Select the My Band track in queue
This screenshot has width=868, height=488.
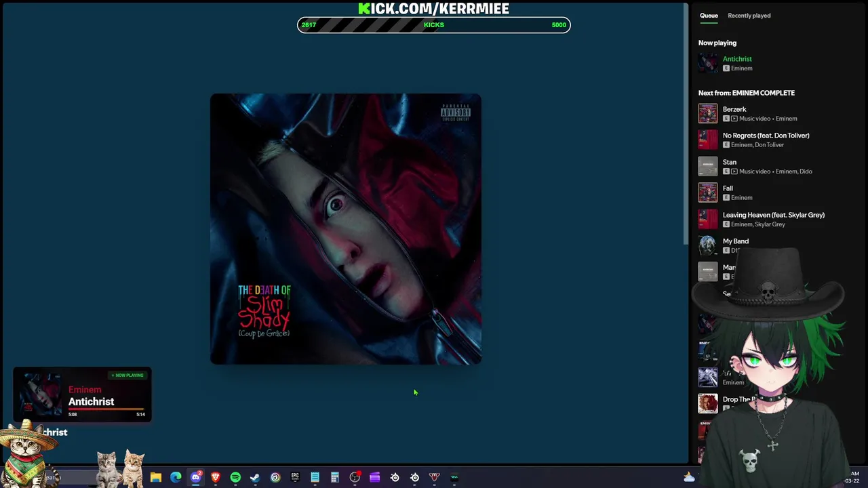click(x=736, y=241)
